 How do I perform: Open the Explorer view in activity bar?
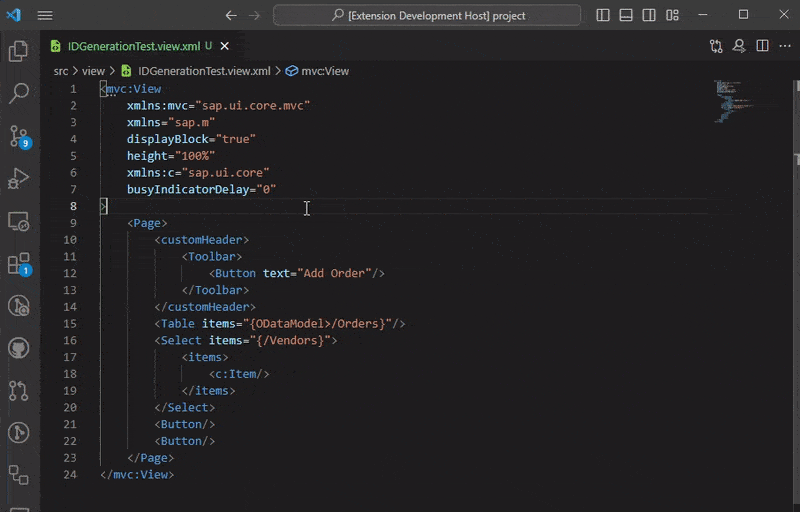click(19, 51)
